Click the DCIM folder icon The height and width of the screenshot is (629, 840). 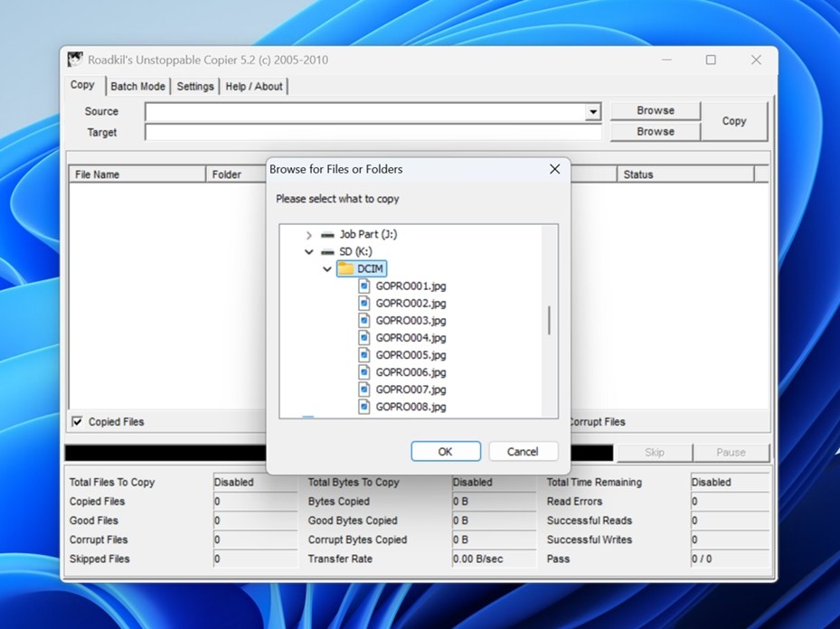point(346,268)
